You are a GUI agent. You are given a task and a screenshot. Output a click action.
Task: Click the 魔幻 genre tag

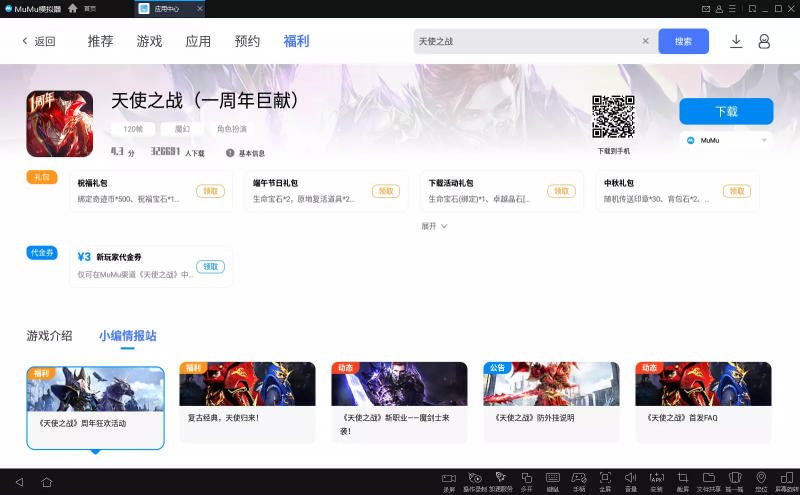[x=182, y=129]
